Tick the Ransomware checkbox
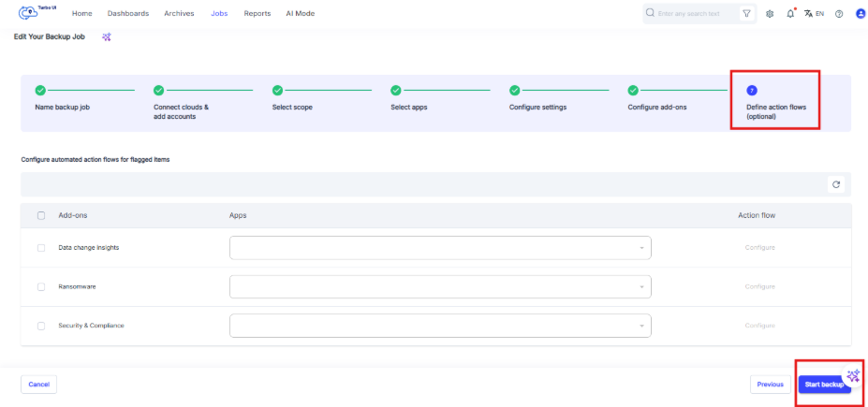The image size is (868, 407). click(41, 287)
